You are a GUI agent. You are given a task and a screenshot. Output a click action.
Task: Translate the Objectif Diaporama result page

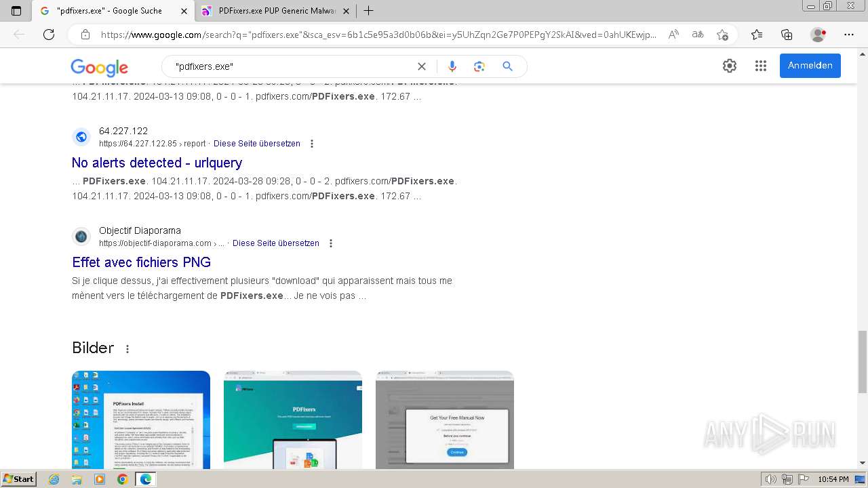point(276,243)
